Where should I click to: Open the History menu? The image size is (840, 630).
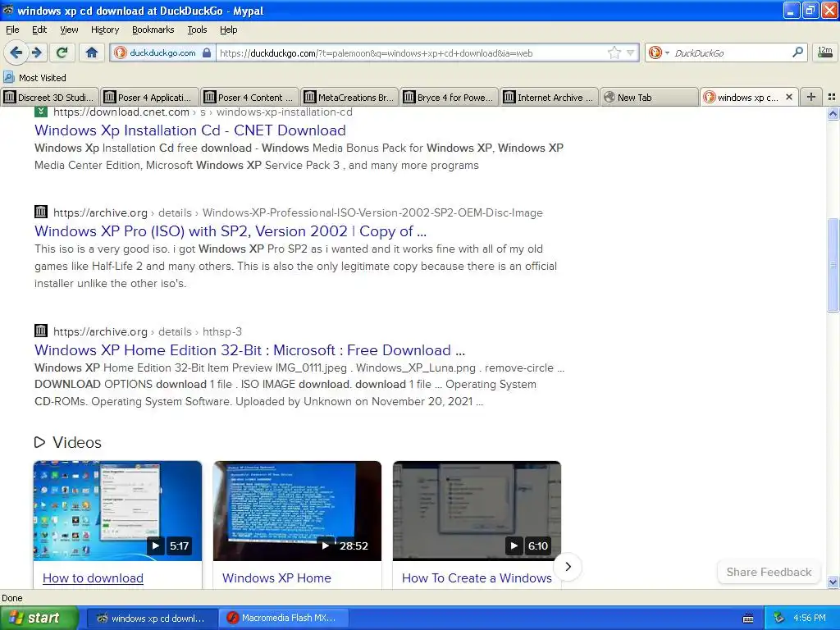pyautogui.click(x=104, y=30)
